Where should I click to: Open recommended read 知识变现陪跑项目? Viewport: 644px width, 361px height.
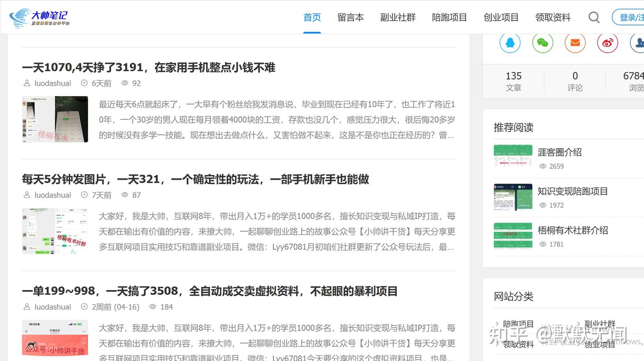(x=573, y=191)
